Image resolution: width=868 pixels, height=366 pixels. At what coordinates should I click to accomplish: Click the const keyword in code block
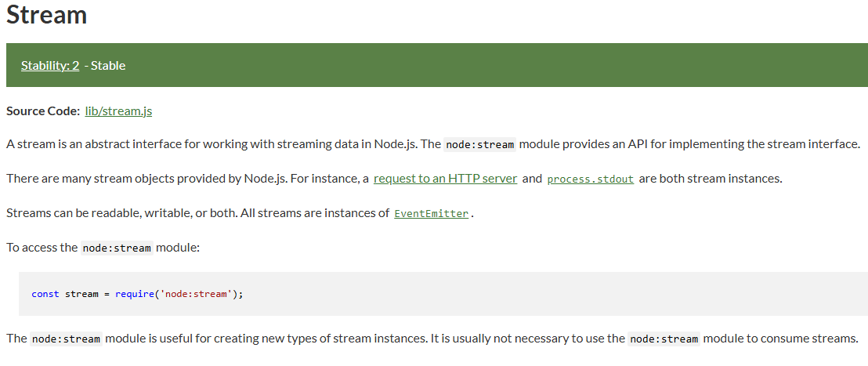click(45, 294)
